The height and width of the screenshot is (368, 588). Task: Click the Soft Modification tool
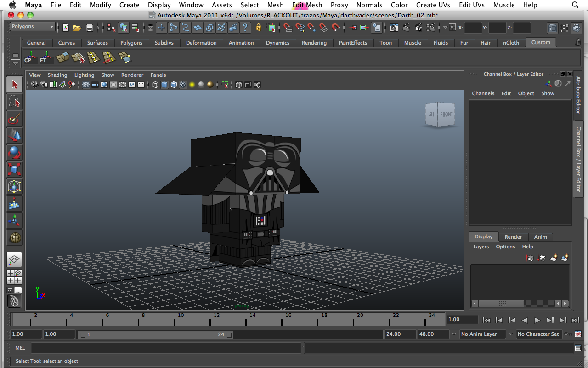pos(14,203)
